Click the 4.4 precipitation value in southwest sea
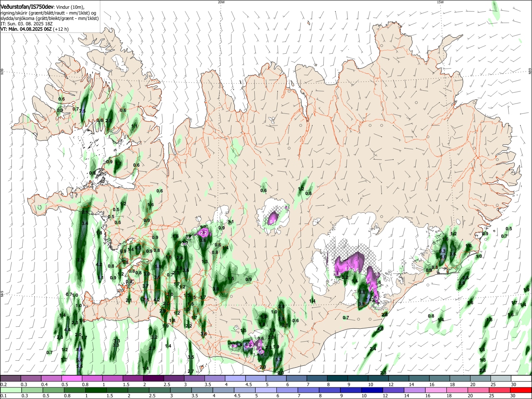This screenshot has width=532, height=399. coord(67,330)
